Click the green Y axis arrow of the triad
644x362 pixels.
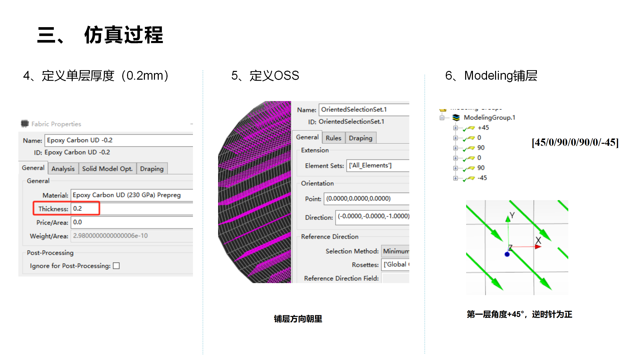click(x=508, y=219)
